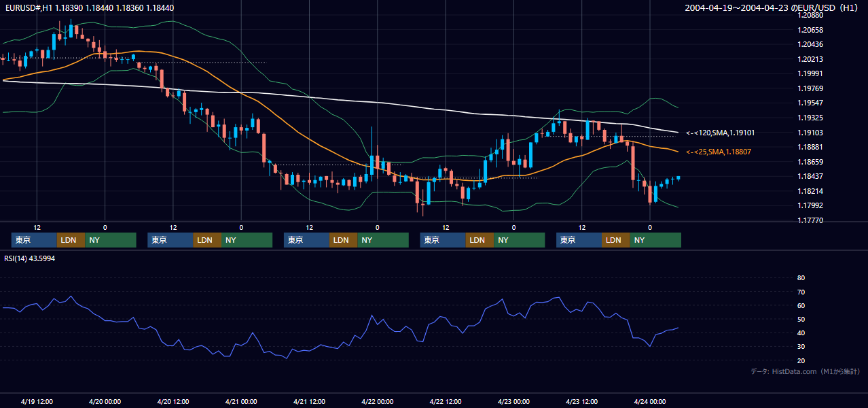Click the 2004-04-19～2004-04-23 date range title
This screenshot has height=408, width=868.
point(772,8)
